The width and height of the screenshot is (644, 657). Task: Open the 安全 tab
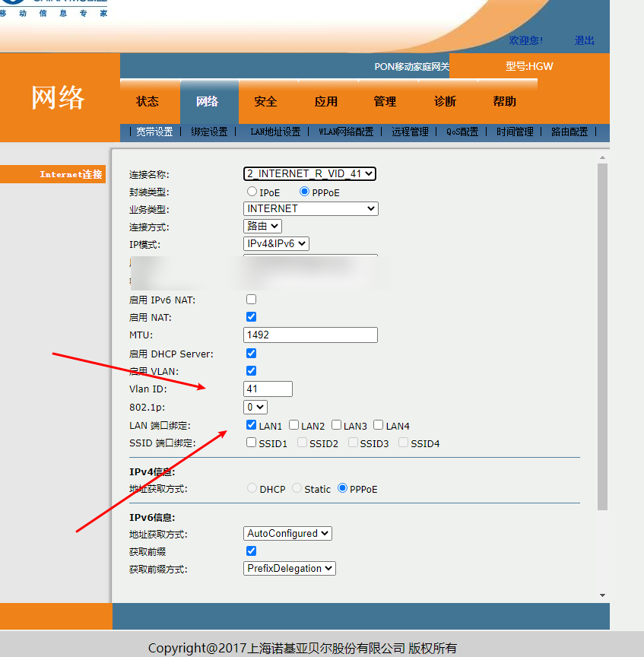coord(265,102)
